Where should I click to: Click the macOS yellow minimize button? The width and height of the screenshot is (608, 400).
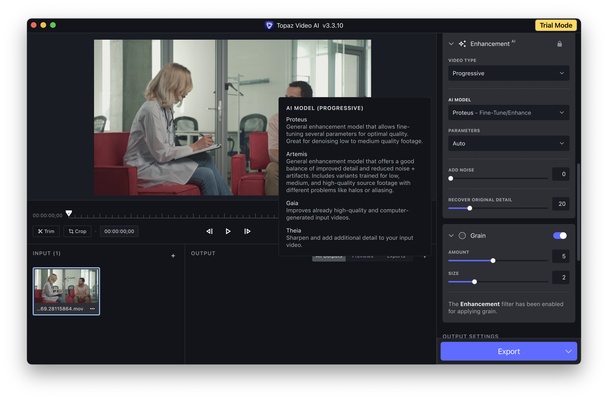43,25
